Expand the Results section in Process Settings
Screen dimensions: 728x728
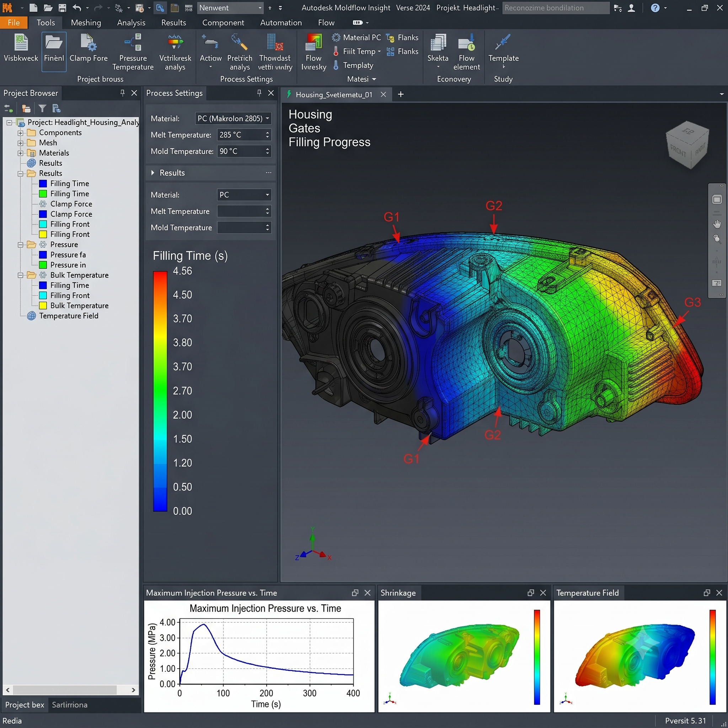pyautogui.click(x=152, y=172)
